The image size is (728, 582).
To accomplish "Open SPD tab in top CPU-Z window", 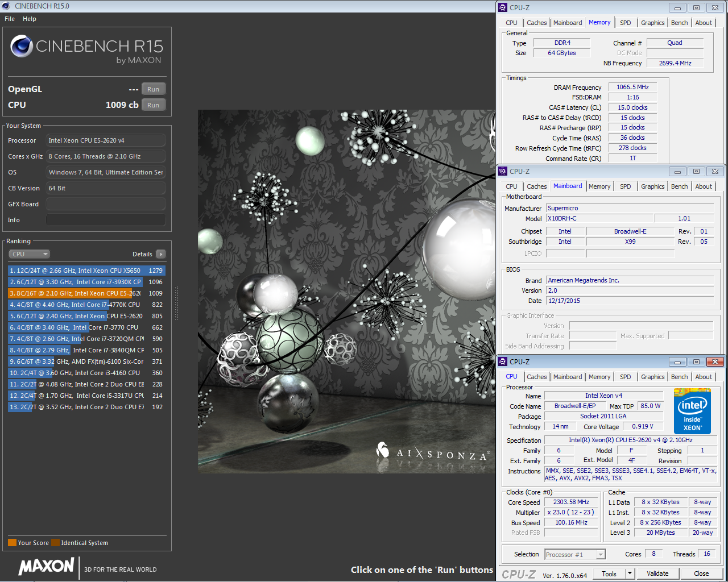I will 626,23.
